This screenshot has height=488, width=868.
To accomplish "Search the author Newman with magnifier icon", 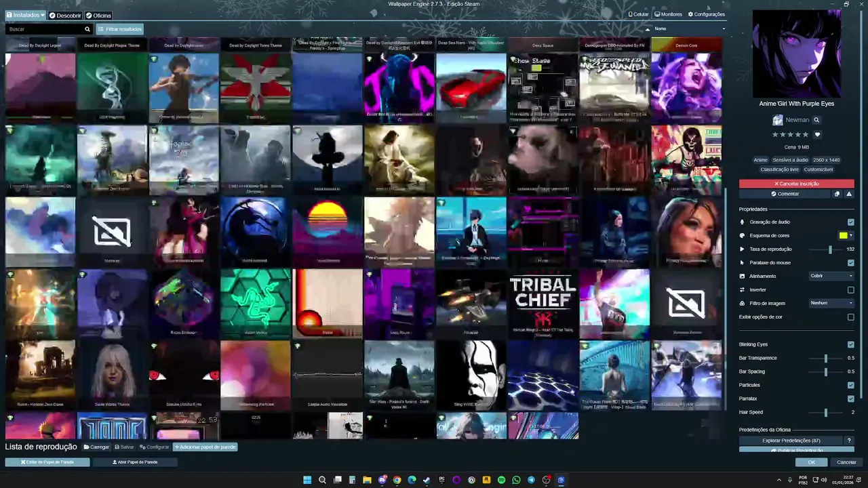I will point(816,120).
